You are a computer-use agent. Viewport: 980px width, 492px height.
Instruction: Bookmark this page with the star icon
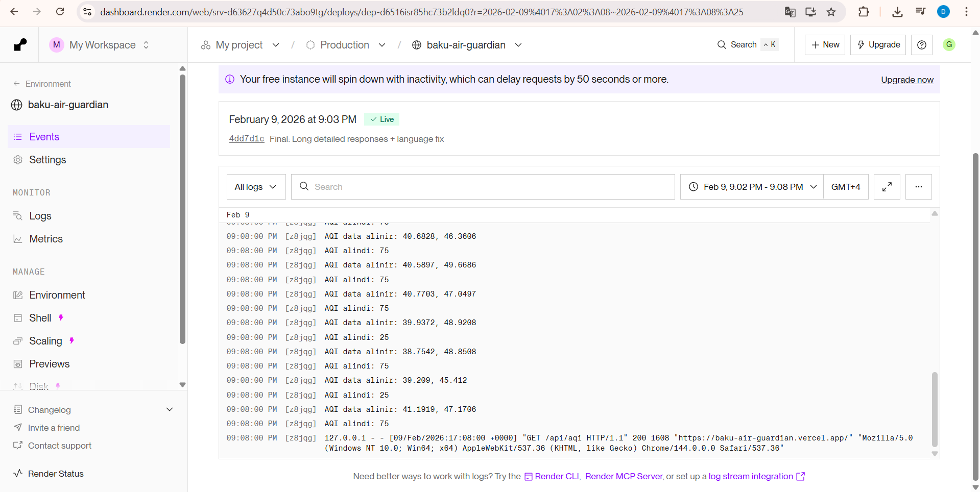tap(831, 12)
